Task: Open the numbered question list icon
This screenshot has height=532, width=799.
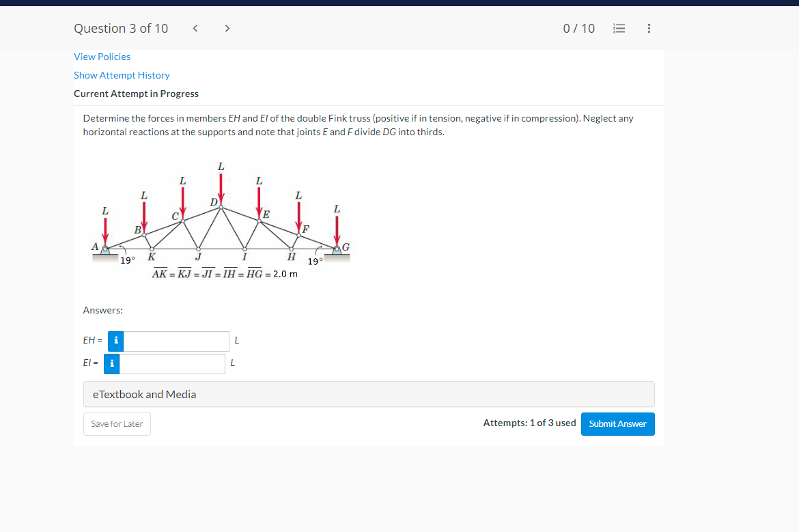Action: tap(619, 28)
